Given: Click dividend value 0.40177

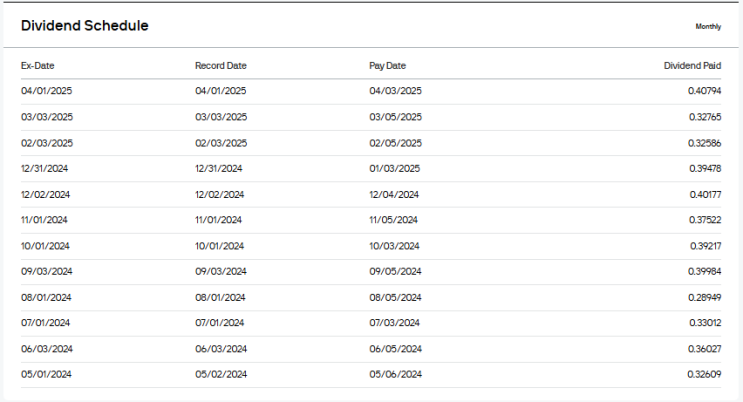Looking at the screenshot, I should (705, 195).
